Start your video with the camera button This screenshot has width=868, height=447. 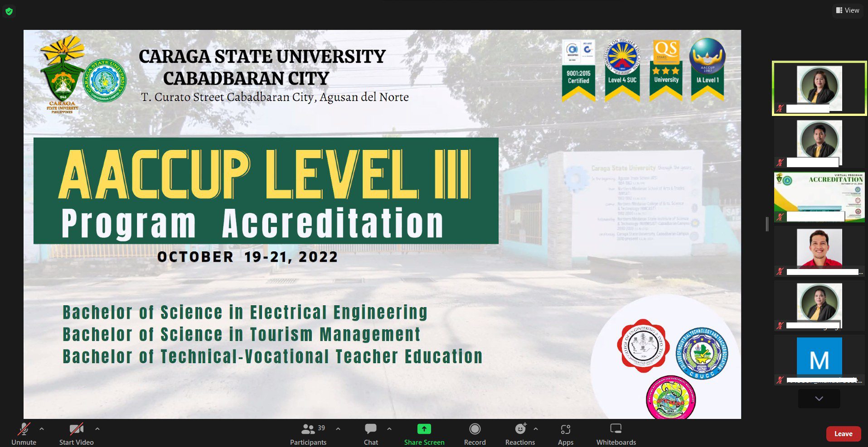[76, 428]
